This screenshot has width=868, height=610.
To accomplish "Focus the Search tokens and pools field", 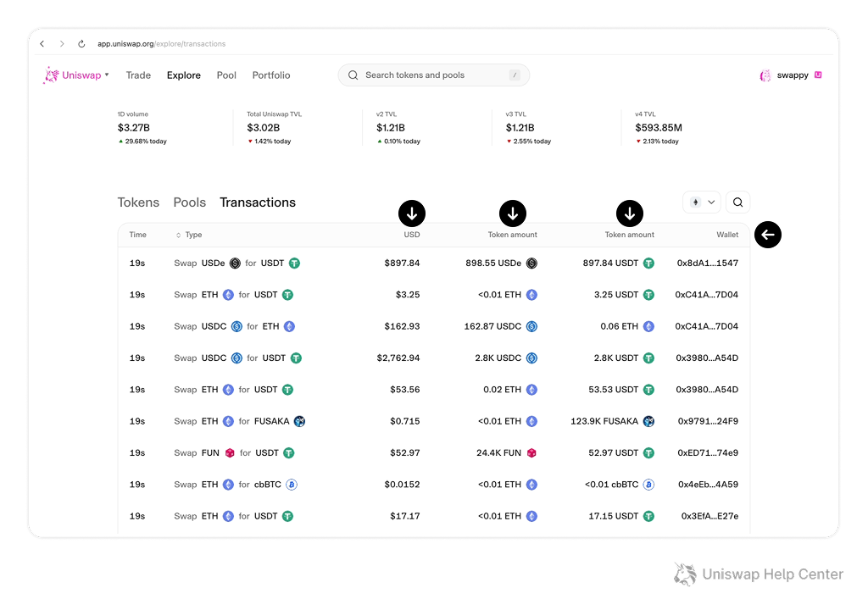I will (x=433, y=75).
